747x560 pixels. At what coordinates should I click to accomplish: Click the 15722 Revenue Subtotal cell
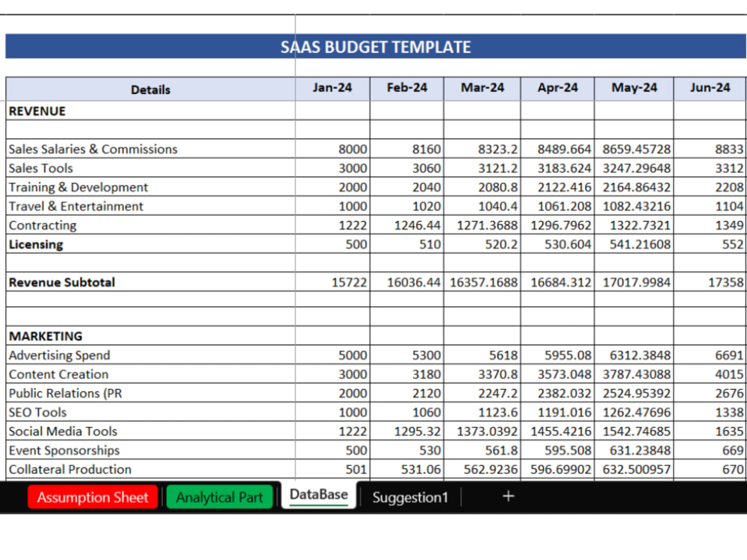332,282
